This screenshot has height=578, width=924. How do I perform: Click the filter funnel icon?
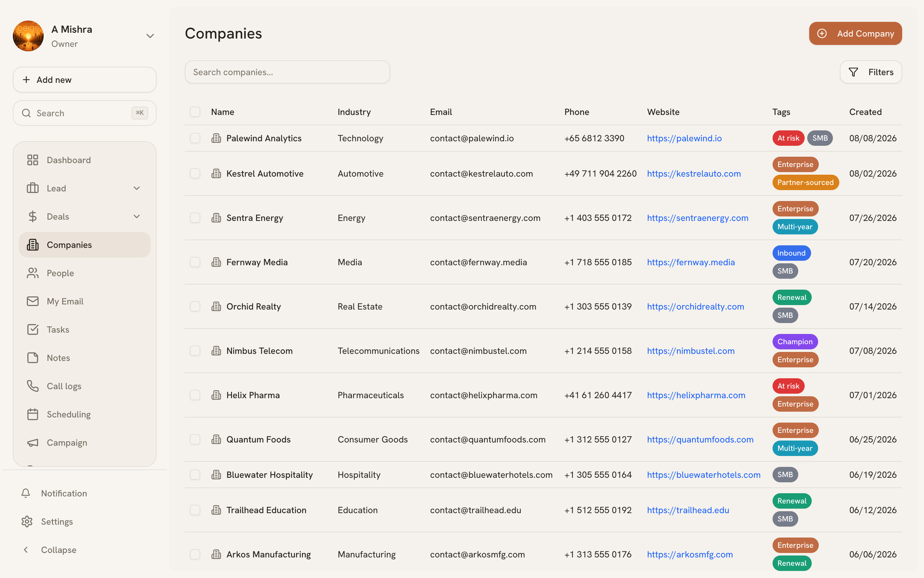853,72
